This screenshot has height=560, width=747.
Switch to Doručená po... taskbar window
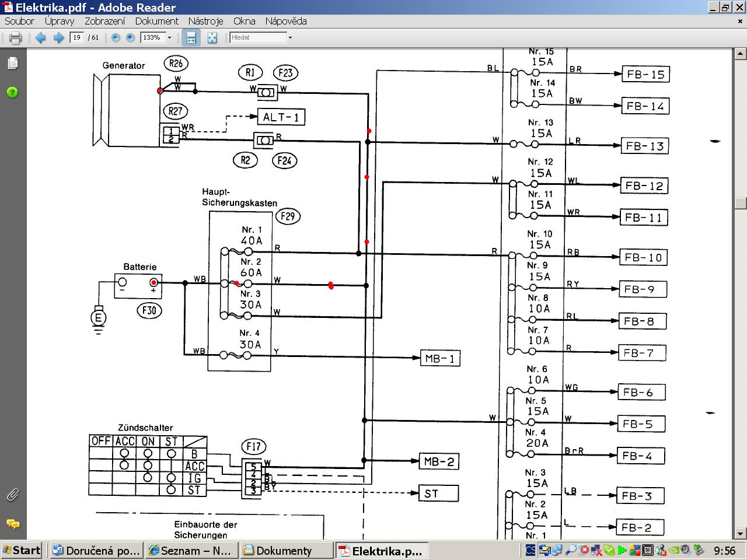(97, 550)
